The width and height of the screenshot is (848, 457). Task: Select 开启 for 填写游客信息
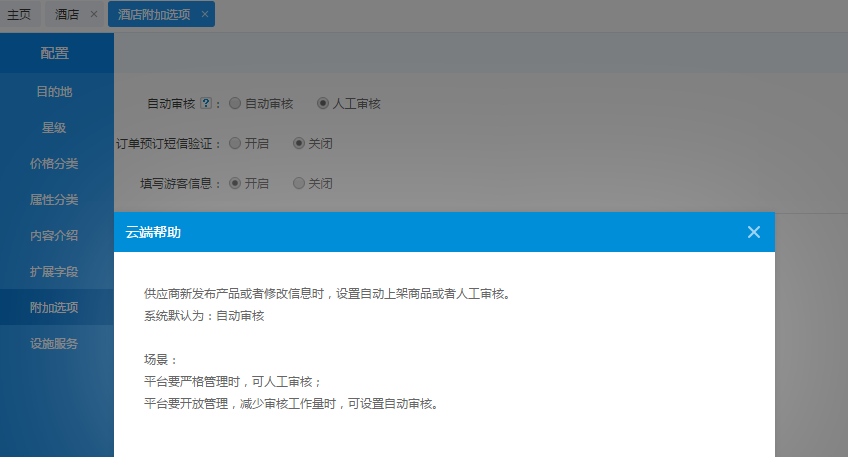coord(235,183)
